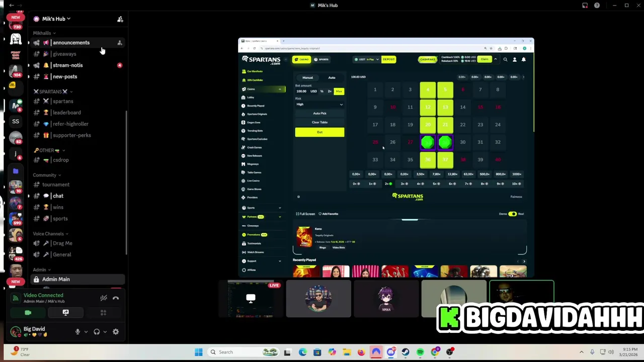The height and width of the screenshot is (362, 644).
Task: Open the chat channel
Action: 76,196
